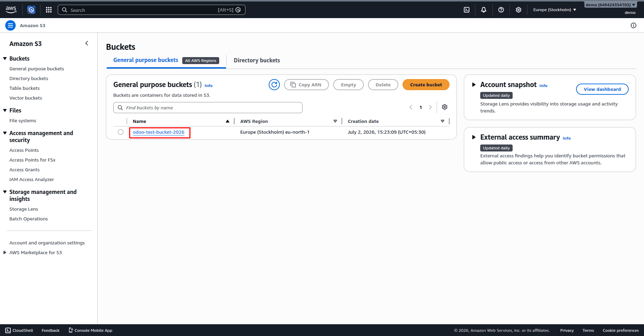Open Terms link in footer
This screenshot has width=644, height=336.
[x=588, y=330]
